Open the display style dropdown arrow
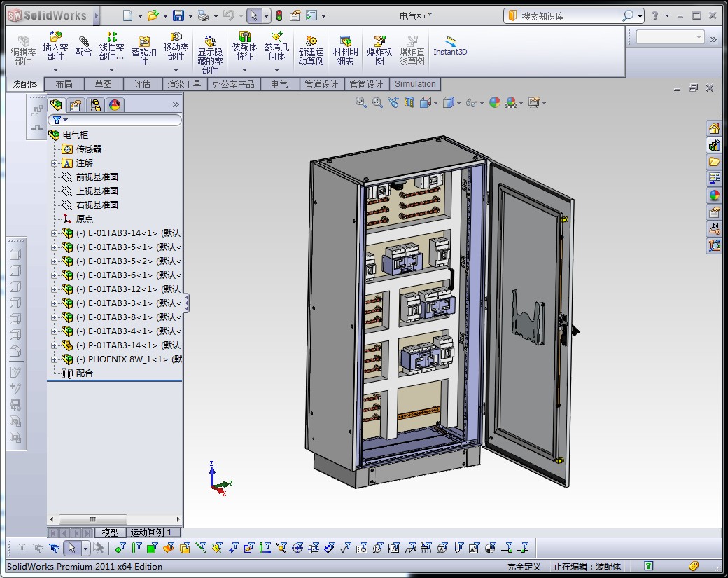This screenshot has height=578, width=728. (458, 103)
